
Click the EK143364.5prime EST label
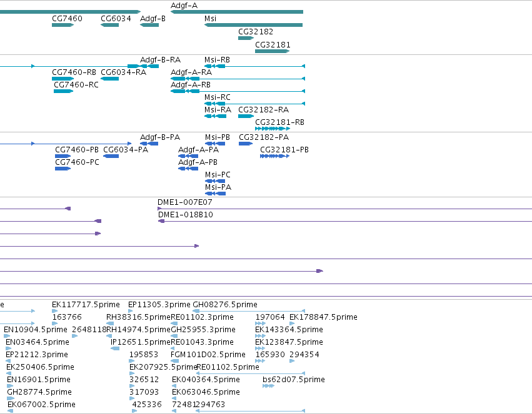[289, 330]
